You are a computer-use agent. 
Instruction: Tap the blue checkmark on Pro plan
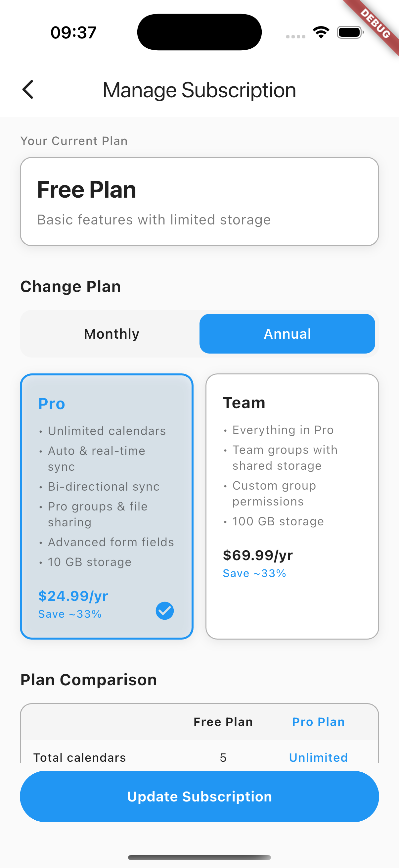click(164, 611)
